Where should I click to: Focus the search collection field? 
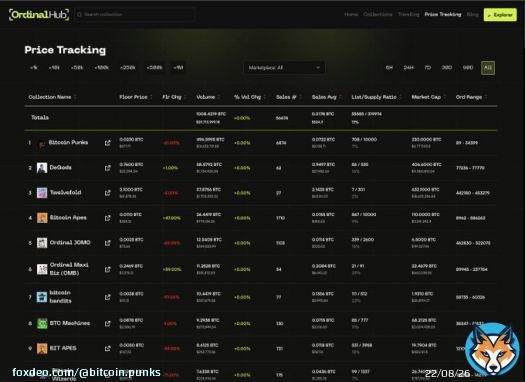click(135, 14)
